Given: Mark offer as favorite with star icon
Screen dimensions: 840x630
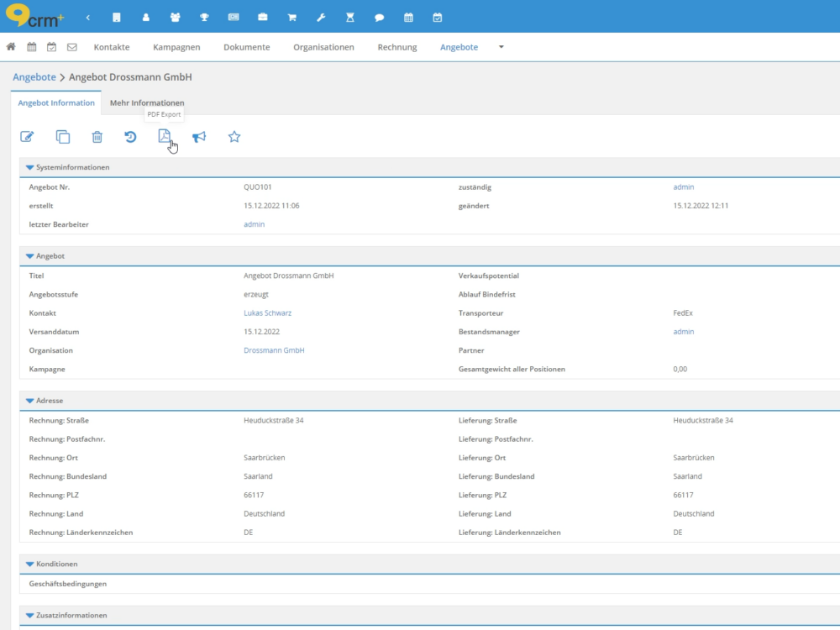Looking at the screenshot, I should (234, 137).
